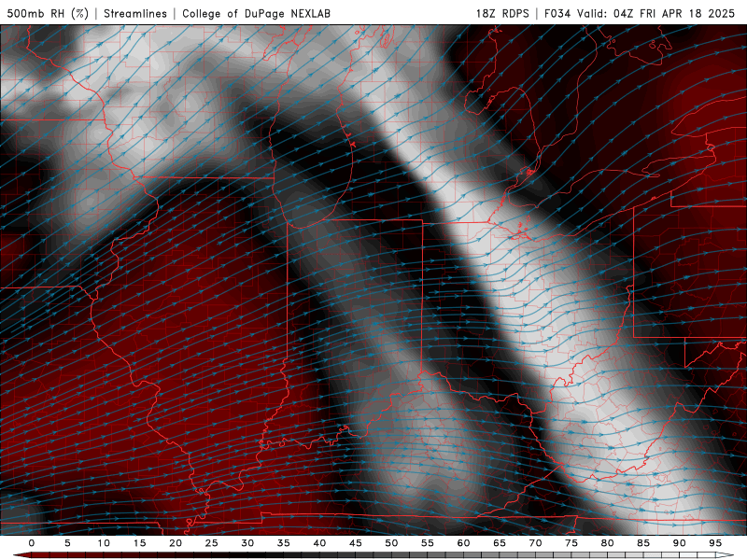Select the 15 value on the RH scale
Viewport: 747px width, 560px height.
[139, 543]
